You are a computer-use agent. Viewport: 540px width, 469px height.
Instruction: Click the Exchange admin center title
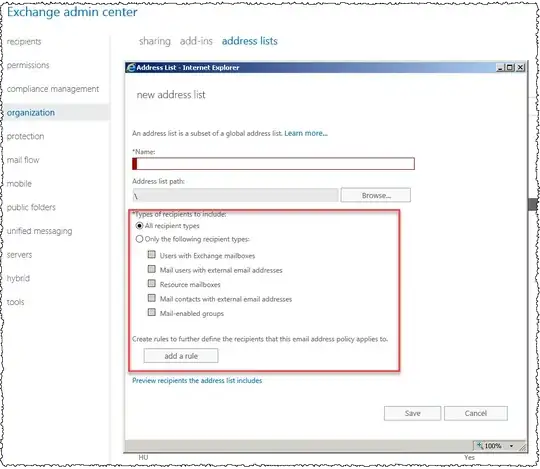point(72,12)
